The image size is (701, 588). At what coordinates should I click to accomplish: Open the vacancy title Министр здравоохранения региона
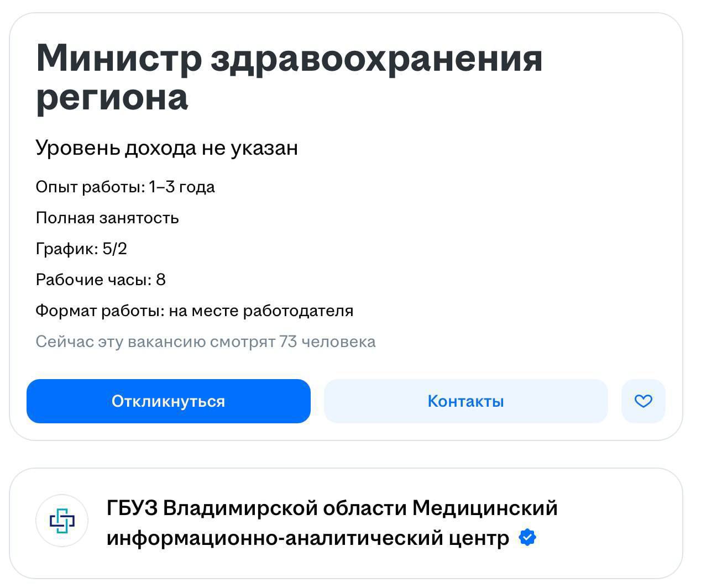[x=289, y=77]
